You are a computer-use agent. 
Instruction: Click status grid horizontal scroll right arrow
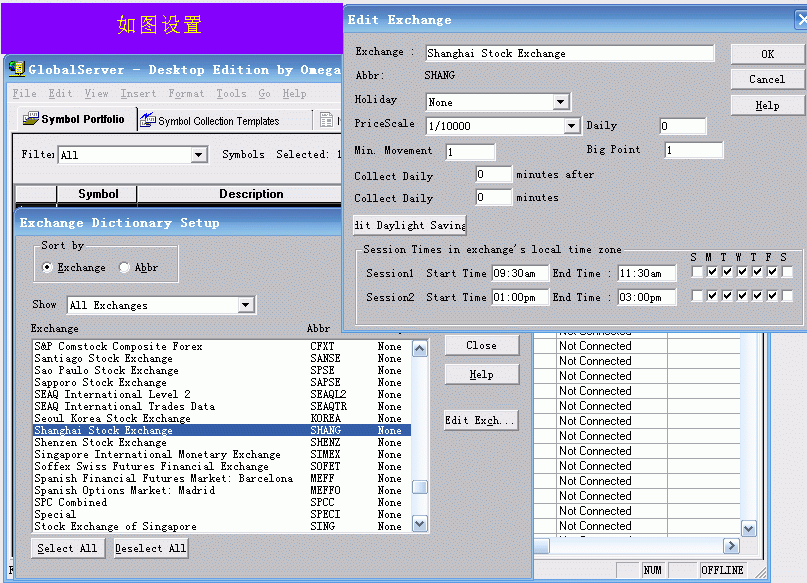(731, 546)
